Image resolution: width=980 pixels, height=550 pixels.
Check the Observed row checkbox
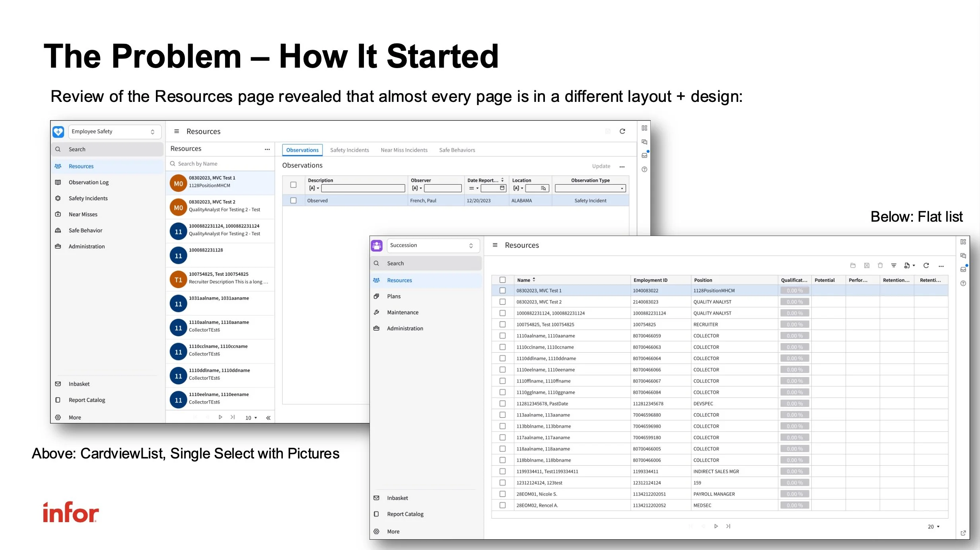tap(293, 201)
